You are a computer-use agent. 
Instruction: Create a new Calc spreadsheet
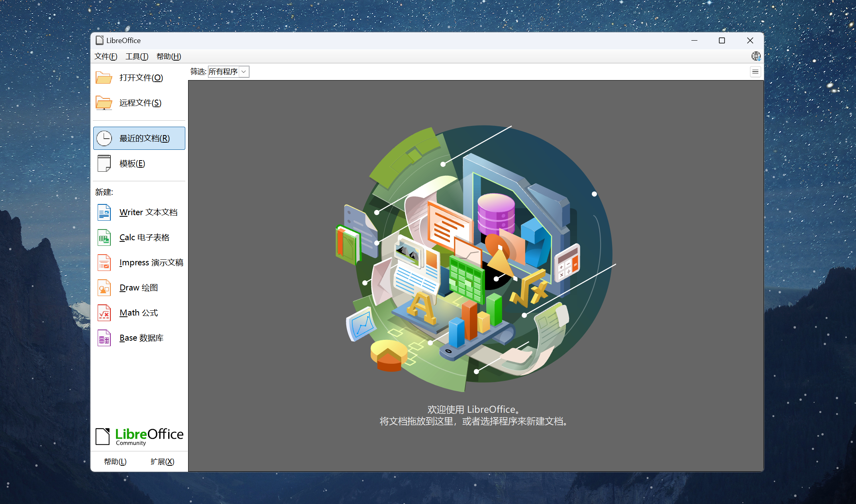(144, 237)
